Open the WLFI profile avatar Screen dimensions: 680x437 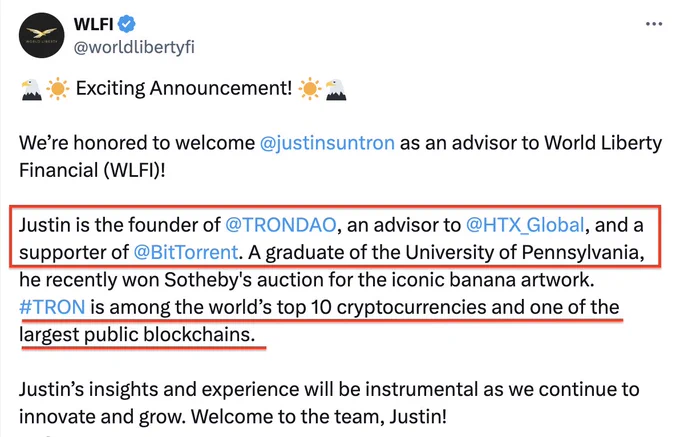[41, 35]
